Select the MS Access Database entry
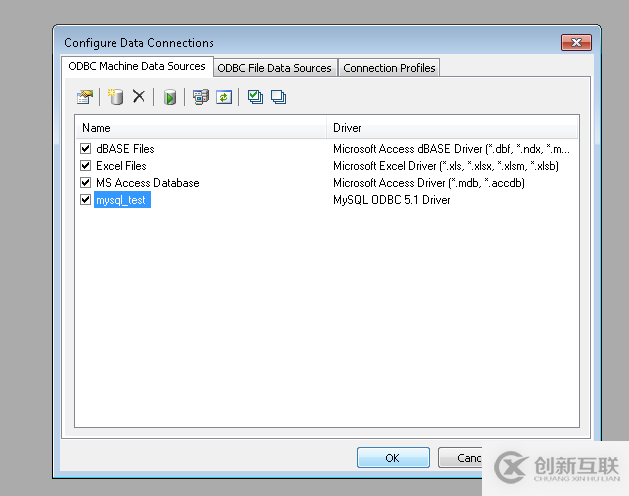 click(148, 183)
